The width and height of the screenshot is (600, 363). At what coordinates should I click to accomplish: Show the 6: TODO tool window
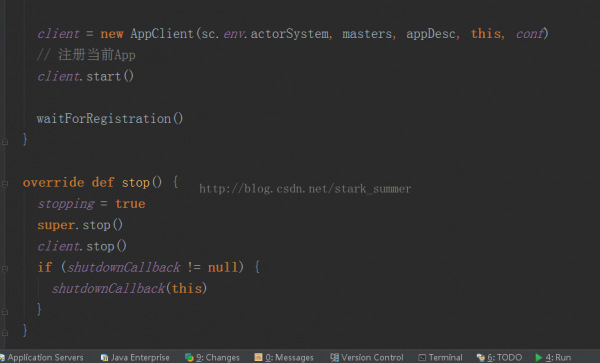499,357
